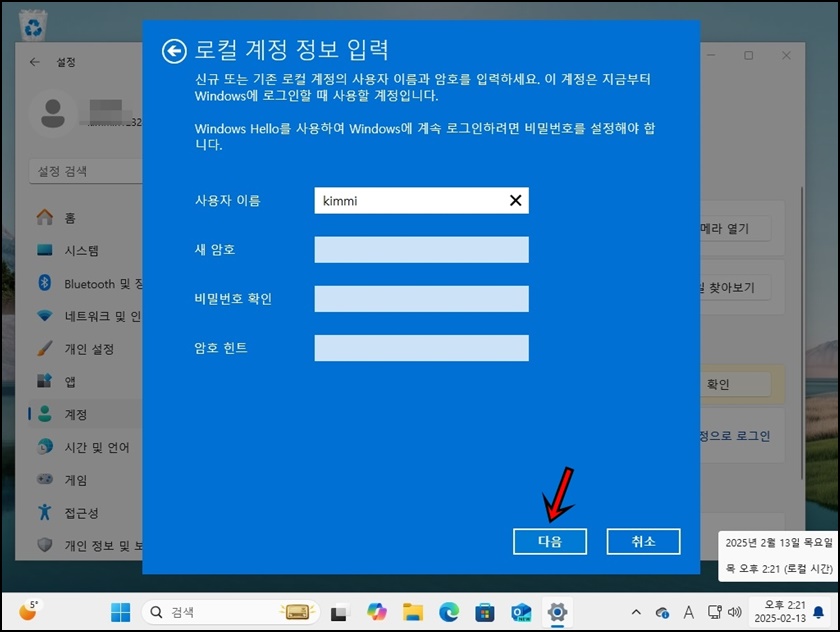Open 시스템 in Settings sidebar
Viewport: 840px width, 632px height.
86,251
